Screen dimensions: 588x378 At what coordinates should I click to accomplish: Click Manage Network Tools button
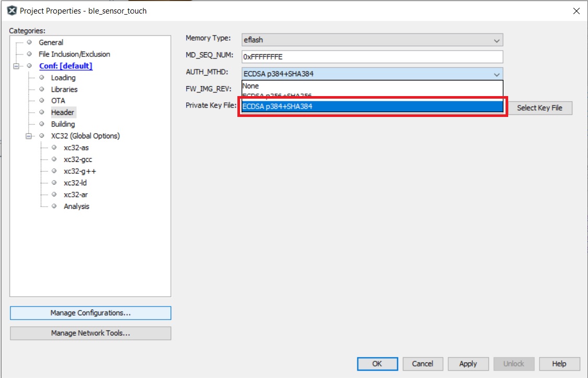pyautogui.click(x=90, y=333)
